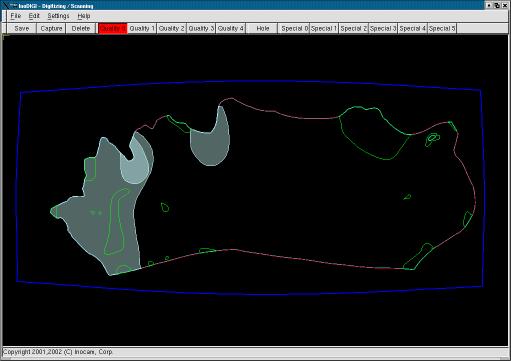Choose the Hole tool button

(x=263, y=28)
